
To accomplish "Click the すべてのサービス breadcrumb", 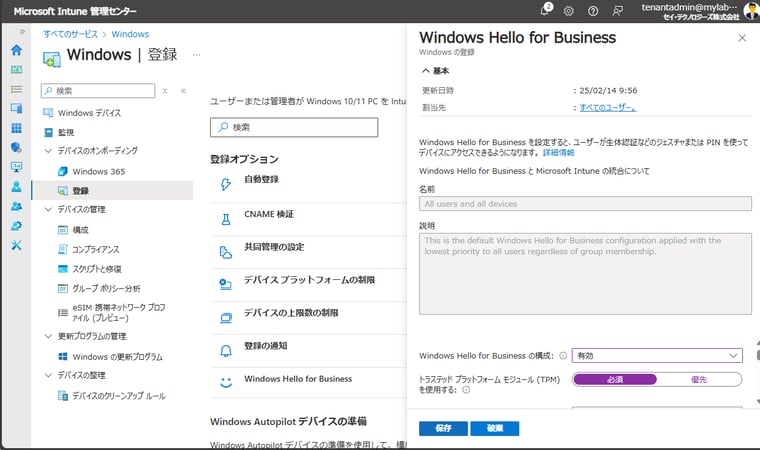I will [70, 34].
